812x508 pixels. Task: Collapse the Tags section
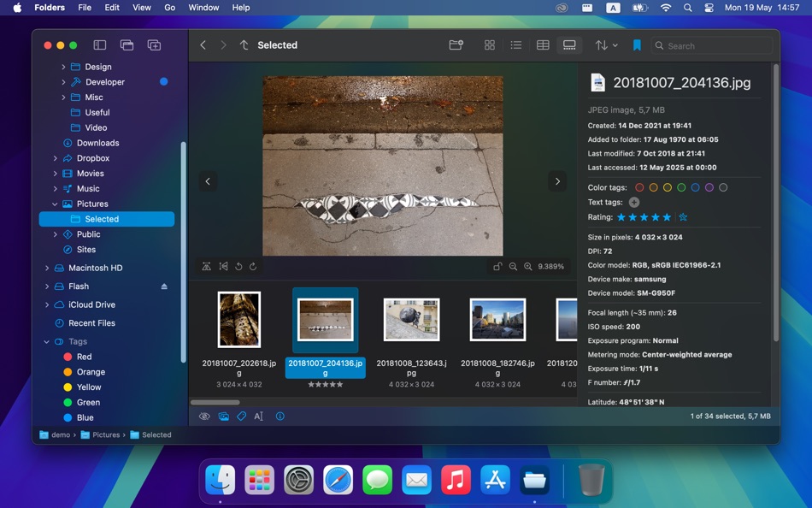click(x=47, y=341)
